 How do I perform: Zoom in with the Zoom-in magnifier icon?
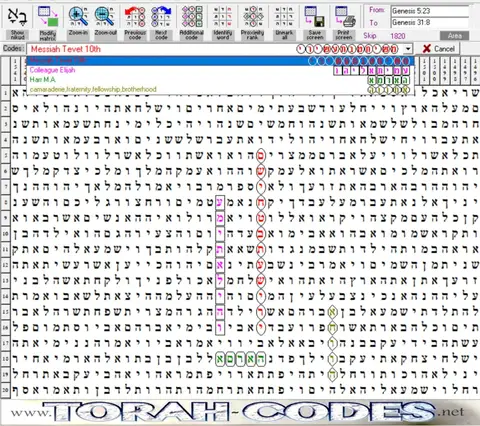point(78,17)
